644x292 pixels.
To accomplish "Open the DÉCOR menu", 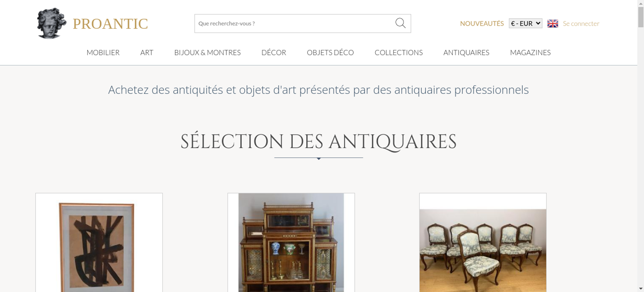I will 274,52.
